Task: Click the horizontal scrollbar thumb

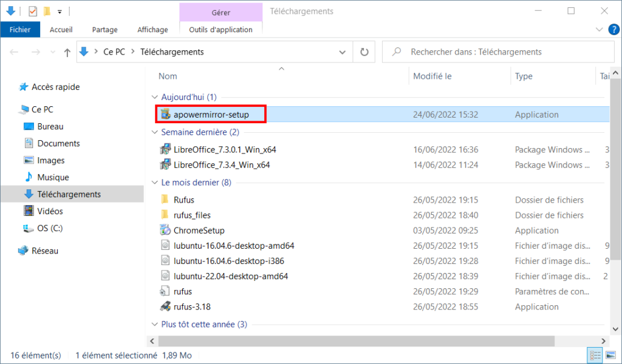Action: click(356, 340)
